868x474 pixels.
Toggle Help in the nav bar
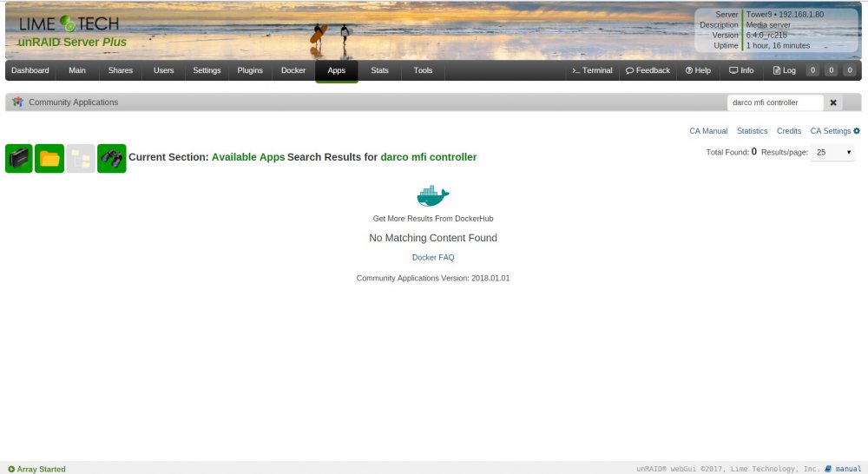pos(698,70)
